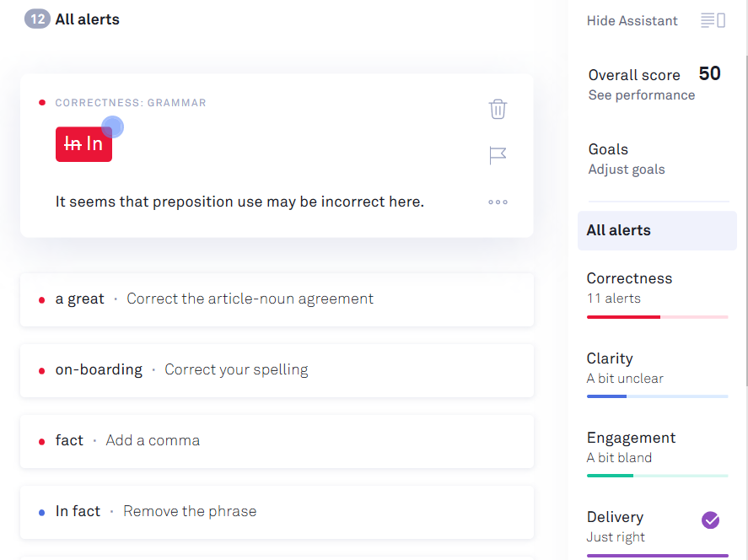Screen dimensions: 748x560
Task: Hide the Assistant panel
Action: click(x=632, y=20)
